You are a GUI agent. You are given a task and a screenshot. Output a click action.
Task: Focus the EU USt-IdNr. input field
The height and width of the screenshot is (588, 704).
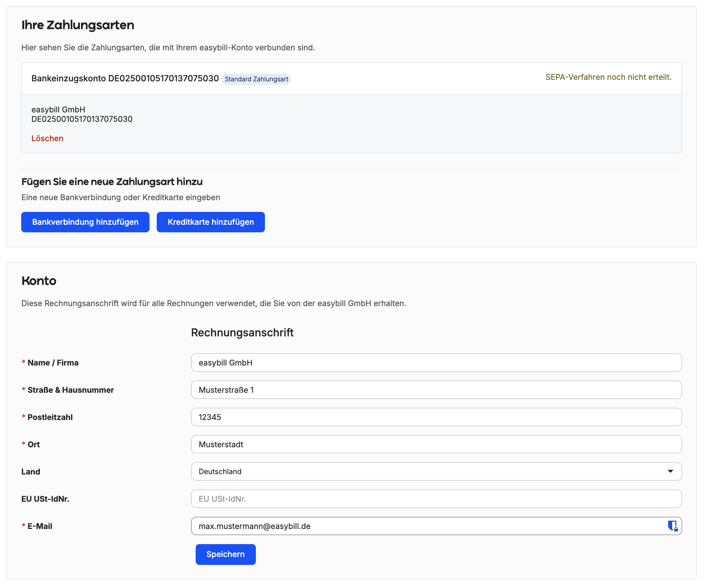436,499
